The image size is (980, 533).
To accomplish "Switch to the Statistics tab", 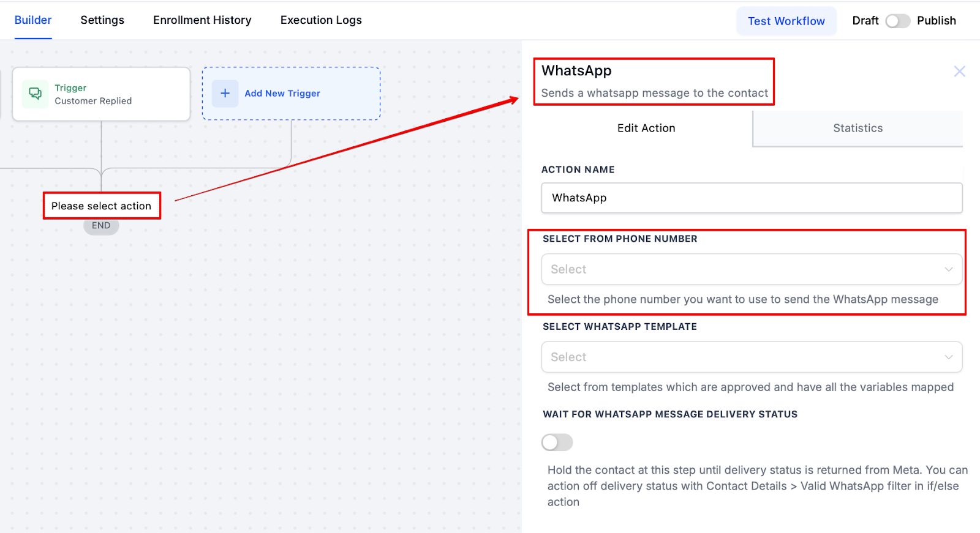I will pyautogui.click(x=858, y=128).
